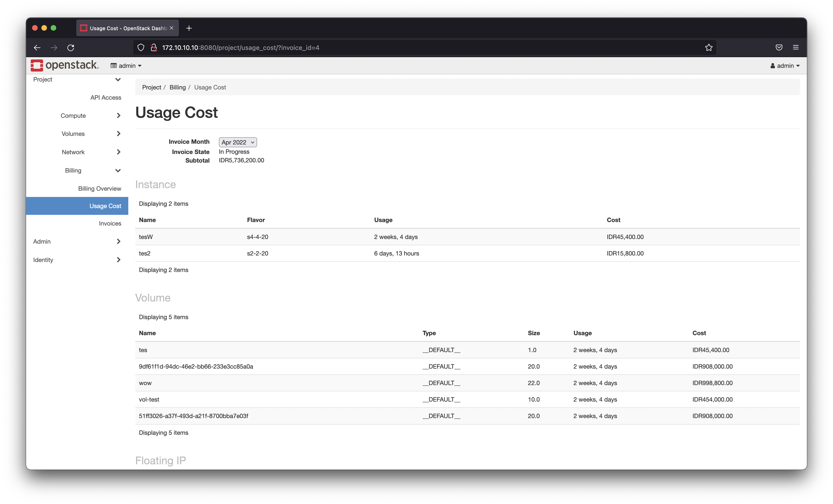Click the wow volume row name
The width and height of the screenshot is (833, 504).
click(145, 383)
